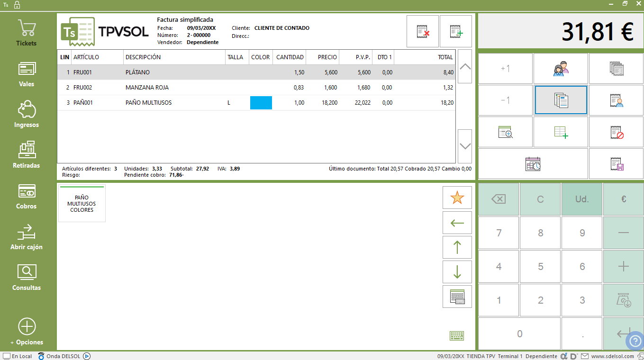Cancel ticket with red prohibited icon

(616, 132)
